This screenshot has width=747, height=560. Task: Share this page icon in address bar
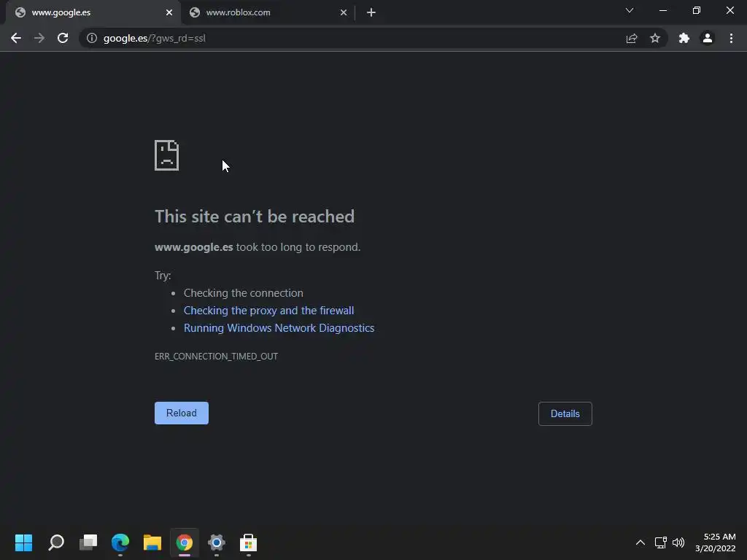pyautogui.click(x=632, y=39)
